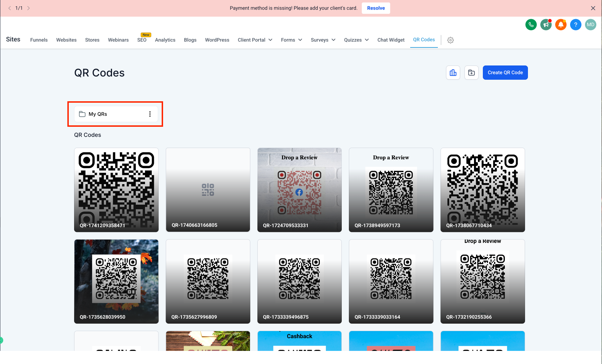
Task: Go to the Analytics tab
Action: click(165, 40)
